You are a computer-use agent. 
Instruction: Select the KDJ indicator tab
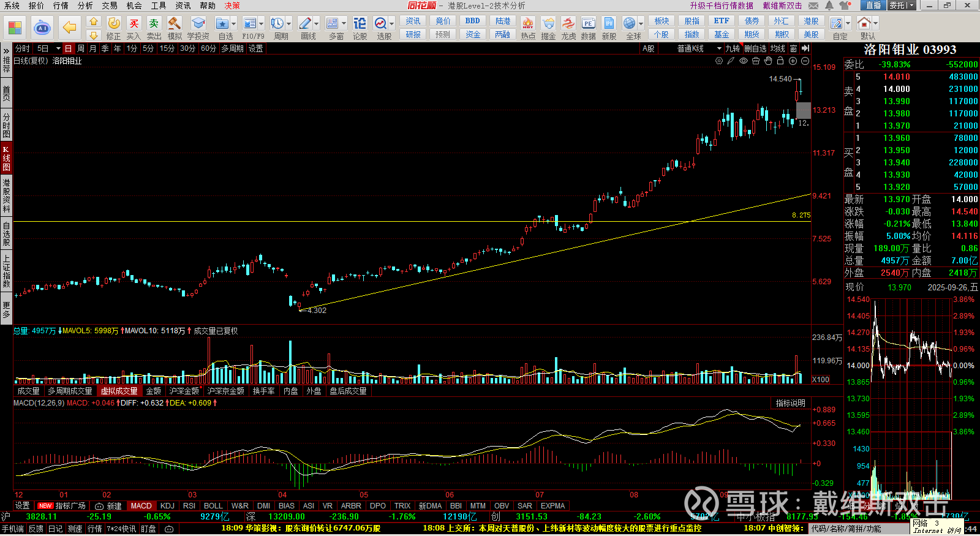167,506
